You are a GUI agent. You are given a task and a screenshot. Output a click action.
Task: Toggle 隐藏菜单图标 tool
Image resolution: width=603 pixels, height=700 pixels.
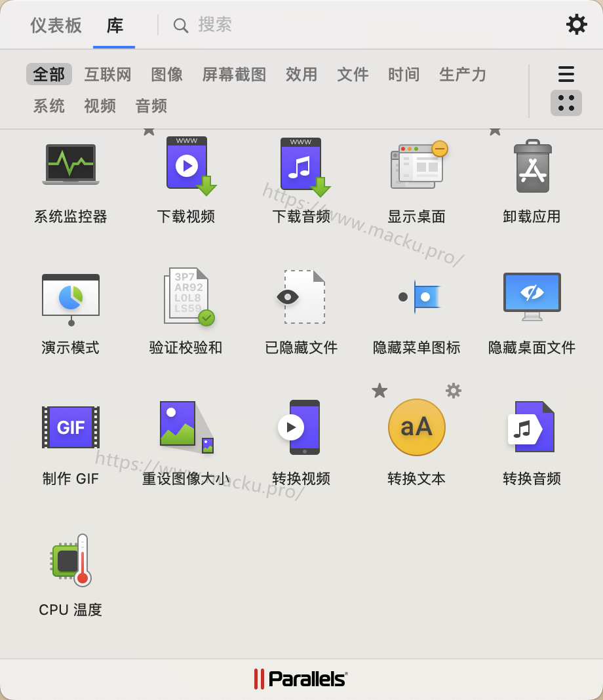[x=417, y=296]
